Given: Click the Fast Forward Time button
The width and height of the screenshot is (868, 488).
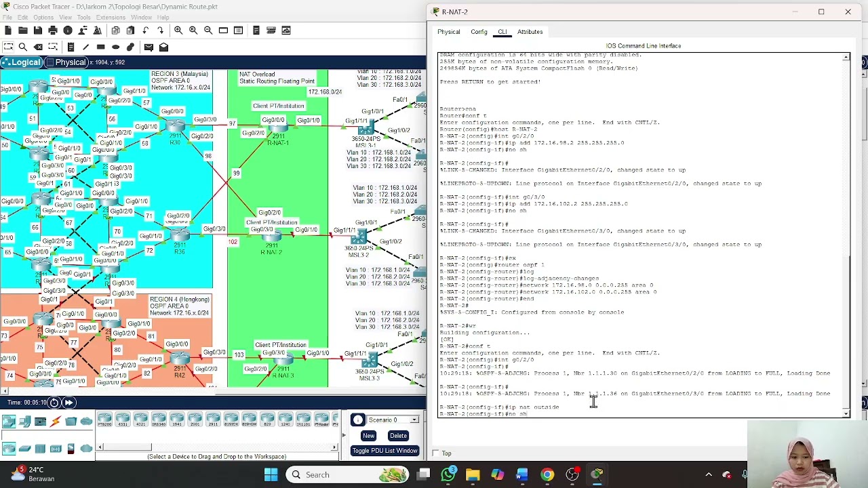Looking at the screenshot, I should pyautogui.click(x=68, y=403).
